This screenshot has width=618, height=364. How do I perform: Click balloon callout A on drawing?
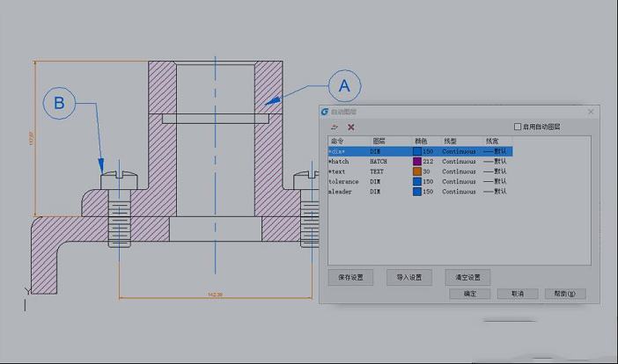point(343,86)
